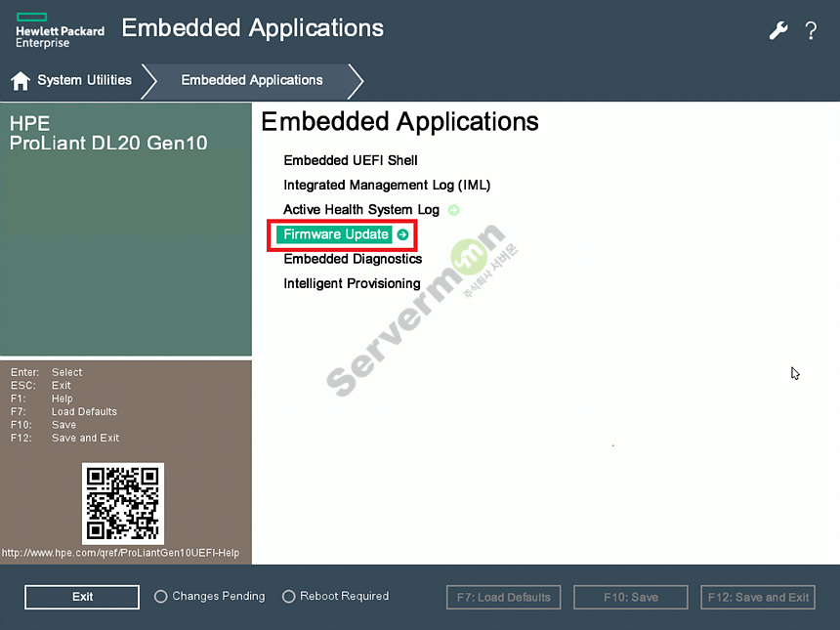
Task: Open the question mark help icon
Action: (x=811, y=30)
